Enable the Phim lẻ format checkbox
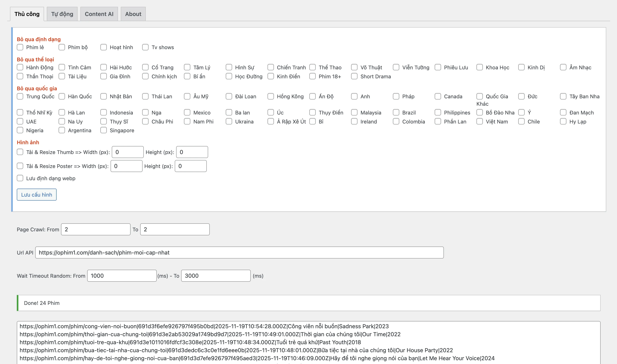Screen dimensions: 617x364 point(20,47)
